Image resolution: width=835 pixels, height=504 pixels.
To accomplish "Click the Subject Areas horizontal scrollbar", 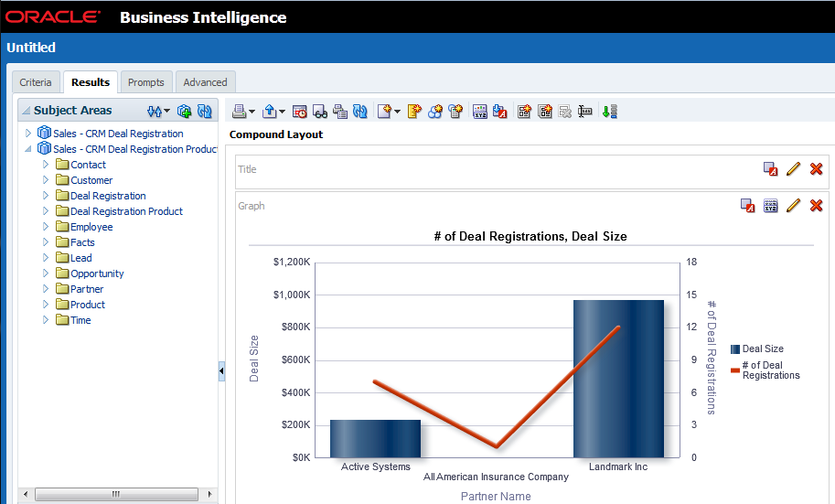I will click(115, 494).
